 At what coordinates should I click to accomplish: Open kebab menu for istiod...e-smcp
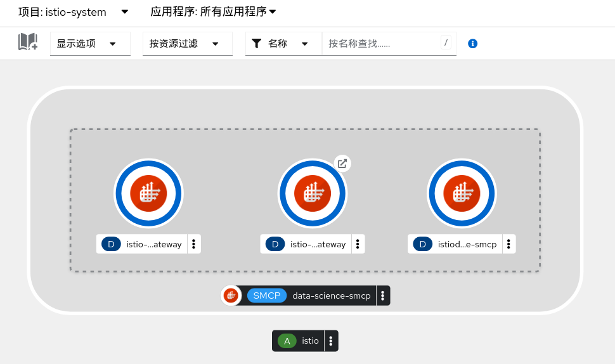508,244
